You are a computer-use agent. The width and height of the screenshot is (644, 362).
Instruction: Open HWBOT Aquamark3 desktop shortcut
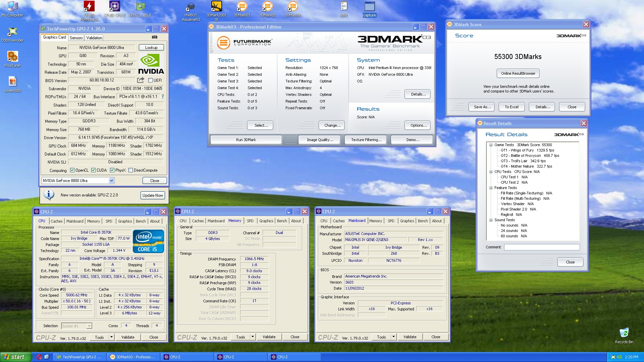(191, 11)
